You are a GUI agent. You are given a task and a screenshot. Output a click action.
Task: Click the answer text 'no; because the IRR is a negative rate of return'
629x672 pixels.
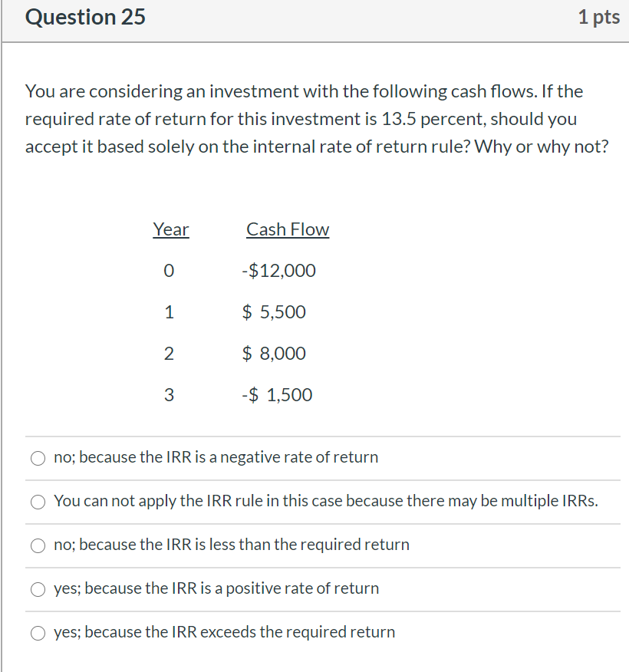coord(216,457)
